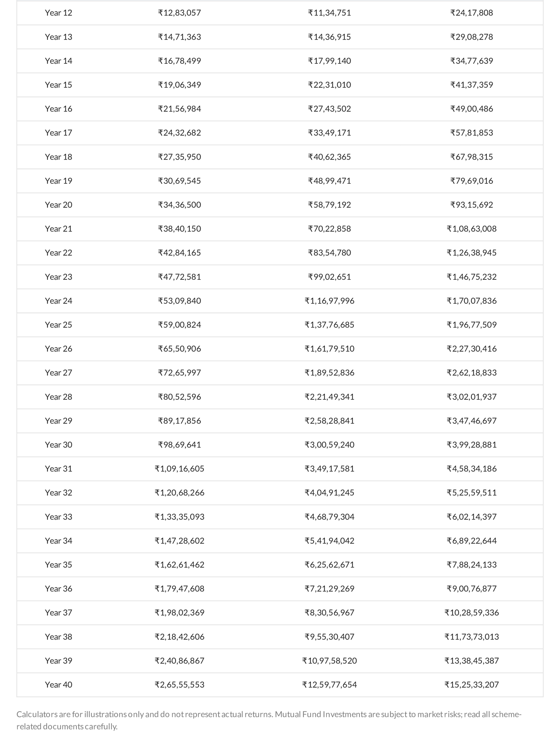This screenshot has width=560, height=756.
Task: Select the ₹24,17,808 total value cell
Action: [471, 13]
